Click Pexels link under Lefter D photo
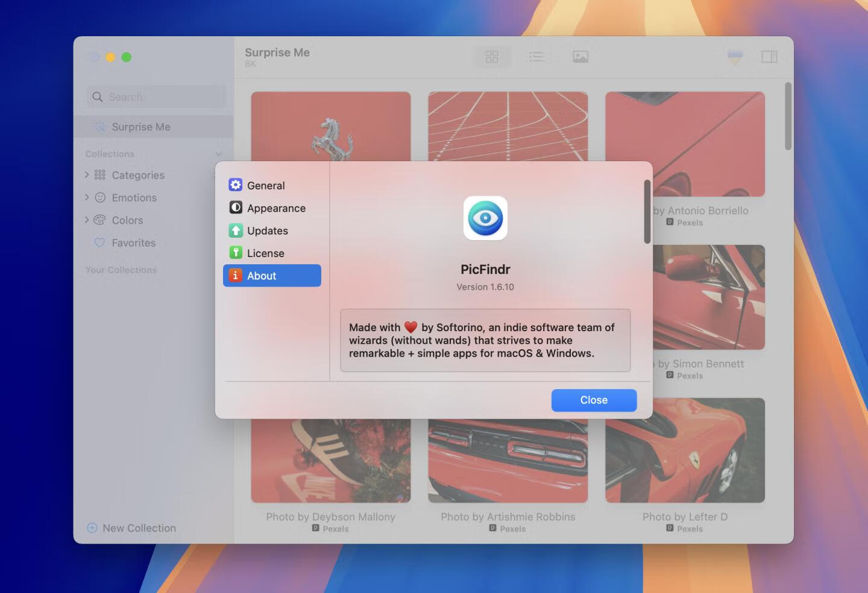This screenshot has width=868, height=593. [685, 528]
